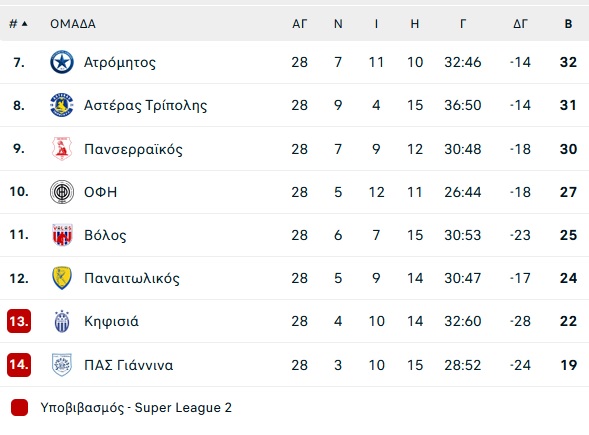Sort standings by the Β points column

click(568, 24)
